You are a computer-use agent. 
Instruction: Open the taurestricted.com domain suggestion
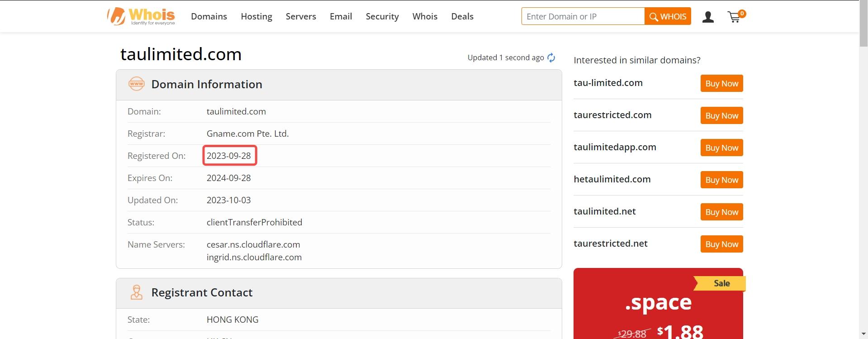[612, 115]
